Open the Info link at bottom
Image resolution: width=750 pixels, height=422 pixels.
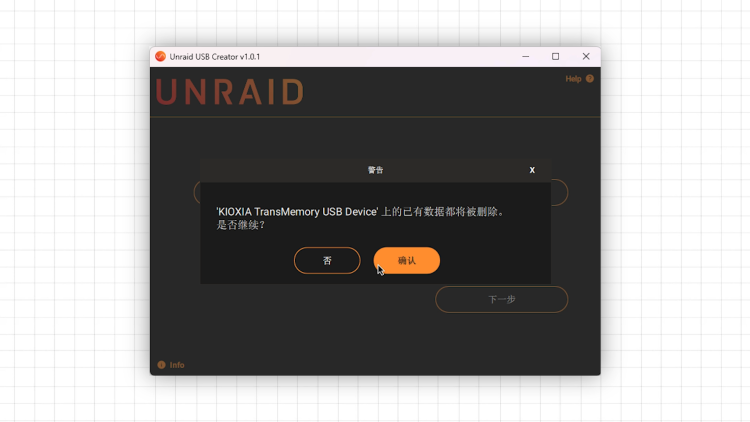[x=176, y=365]
